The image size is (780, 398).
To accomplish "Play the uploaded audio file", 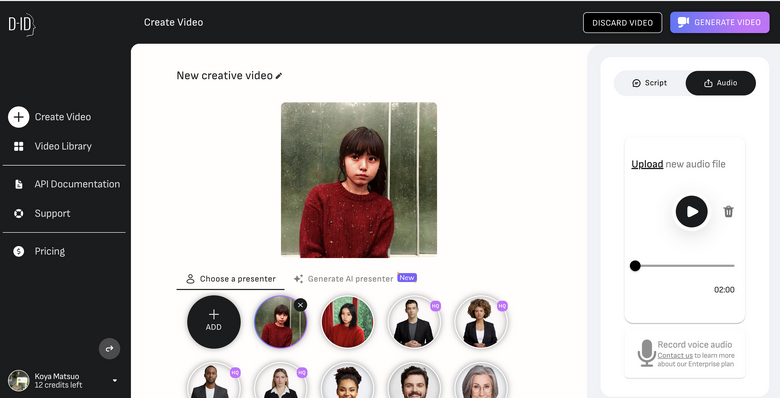I will point(691,211).
